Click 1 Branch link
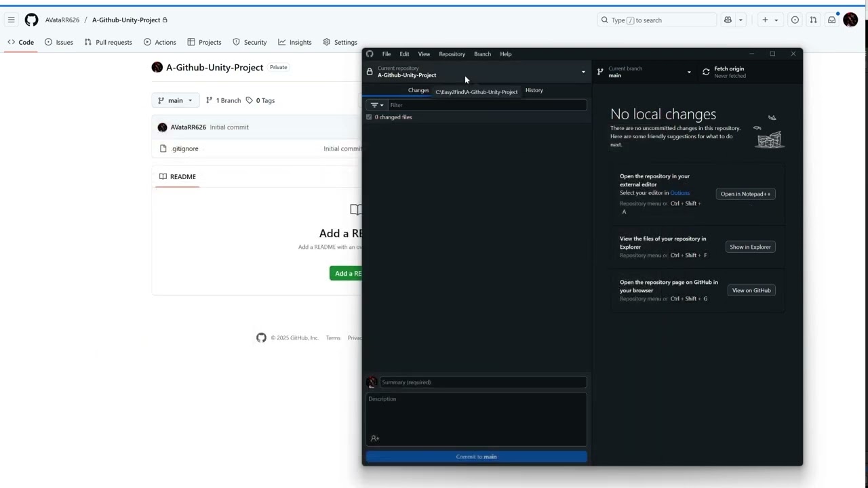 222,100
